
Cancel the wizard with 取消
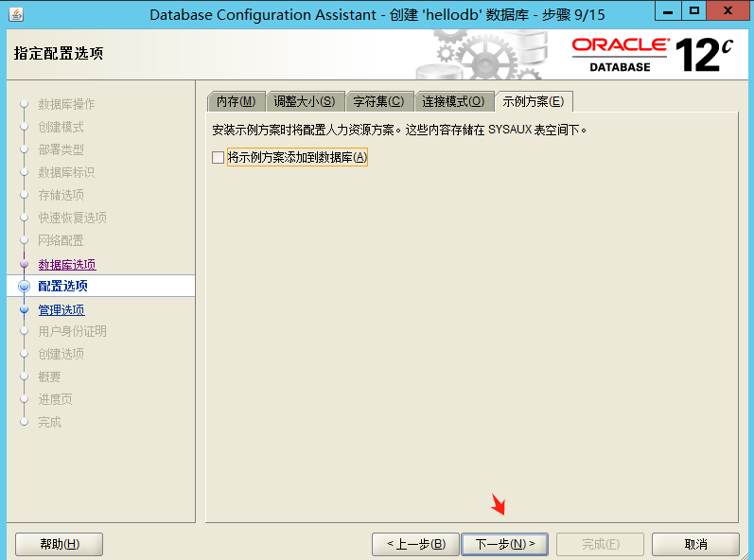[695, 544]
